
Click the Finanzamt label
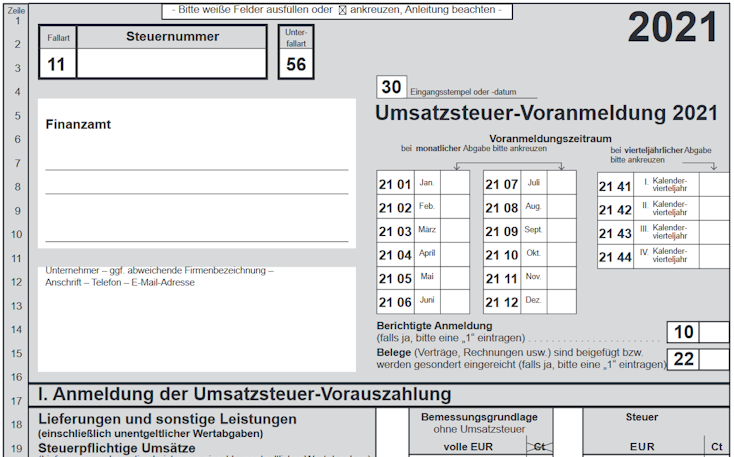coord(78,124)
